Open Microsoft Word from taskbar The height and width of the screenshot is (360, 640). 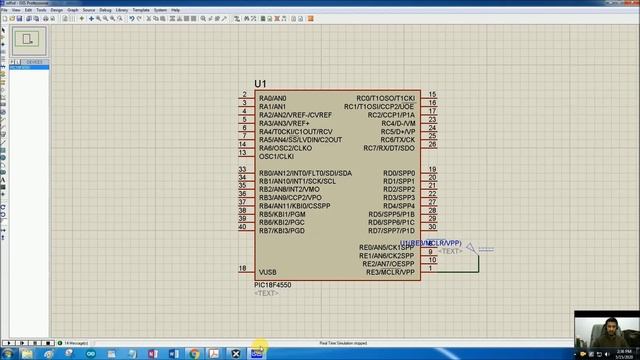point(173,353)
